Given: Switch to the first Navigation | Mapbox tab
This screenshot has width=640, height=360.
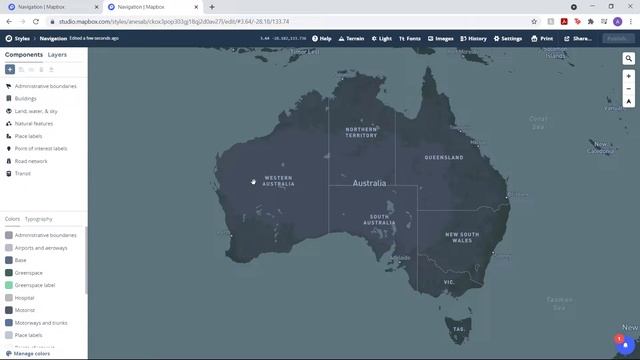Looking at the screenshot, I should tap(53, 7).
